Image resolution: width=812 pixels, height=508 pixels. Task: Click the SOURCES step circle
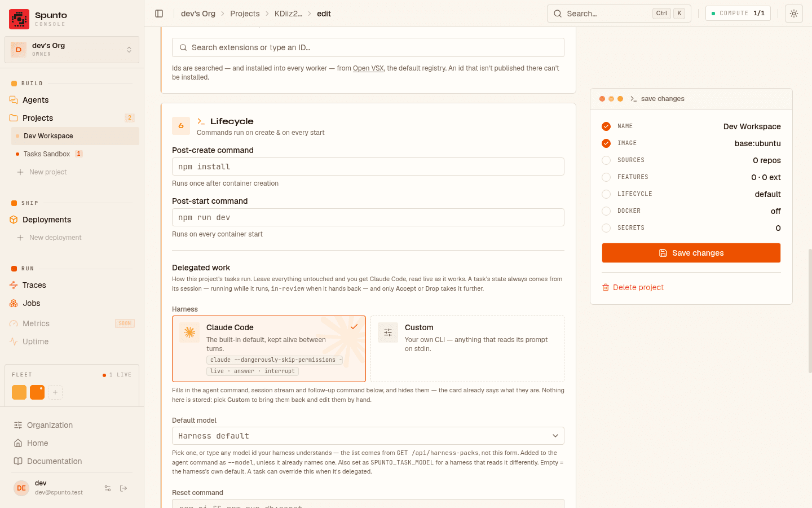pos(606,160)
